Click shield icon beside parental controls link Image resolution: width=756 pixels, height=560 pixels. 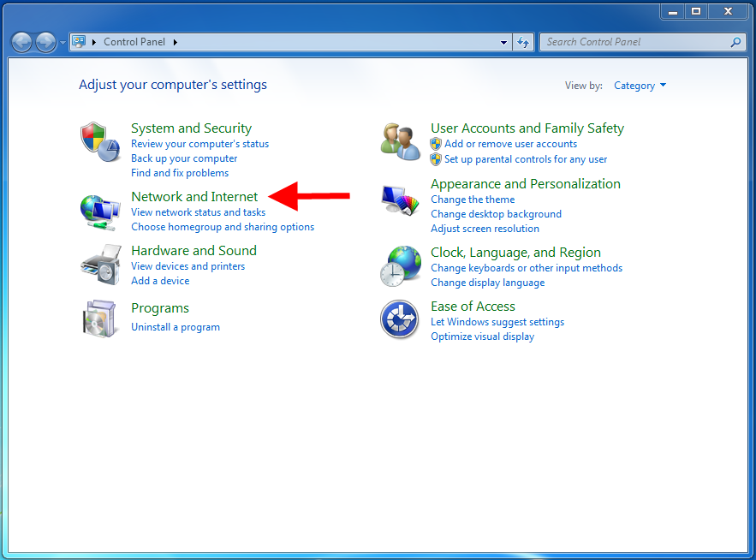click(436, 159)
